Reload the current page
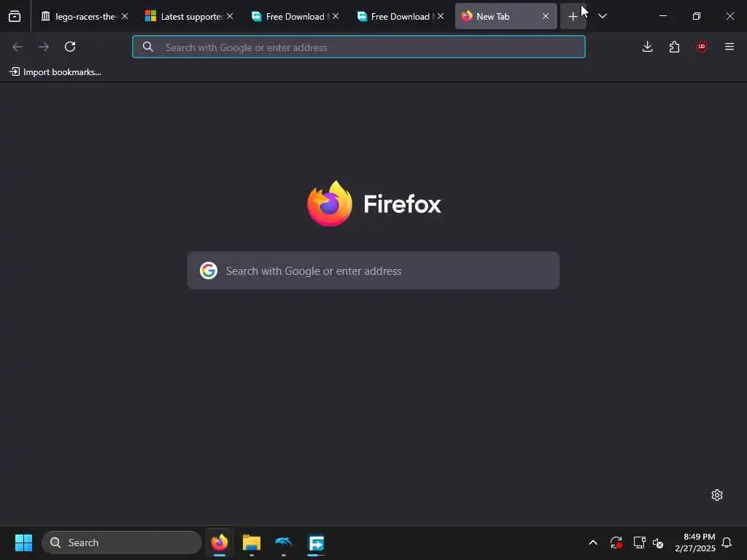Image resolution: width=747 pixels, height=560 pixels. pos(70,47)
